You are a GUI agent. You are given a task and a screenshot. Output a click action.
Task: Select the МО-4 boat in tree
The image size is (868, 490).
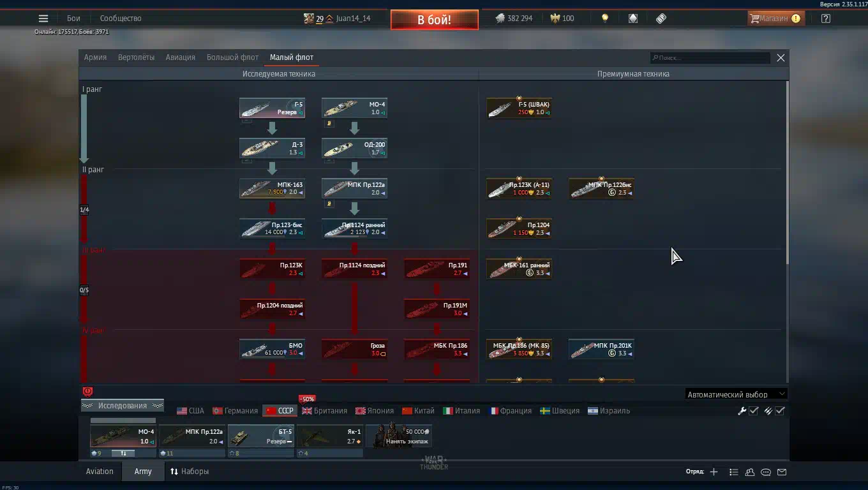[354, 108]
